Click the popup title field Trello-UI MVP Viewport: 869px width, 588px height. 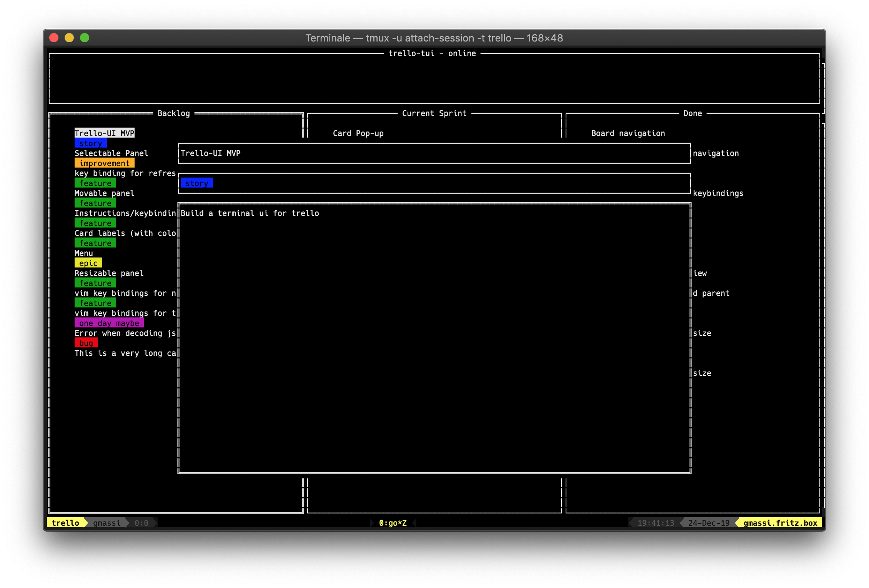(x=210, y=153)
